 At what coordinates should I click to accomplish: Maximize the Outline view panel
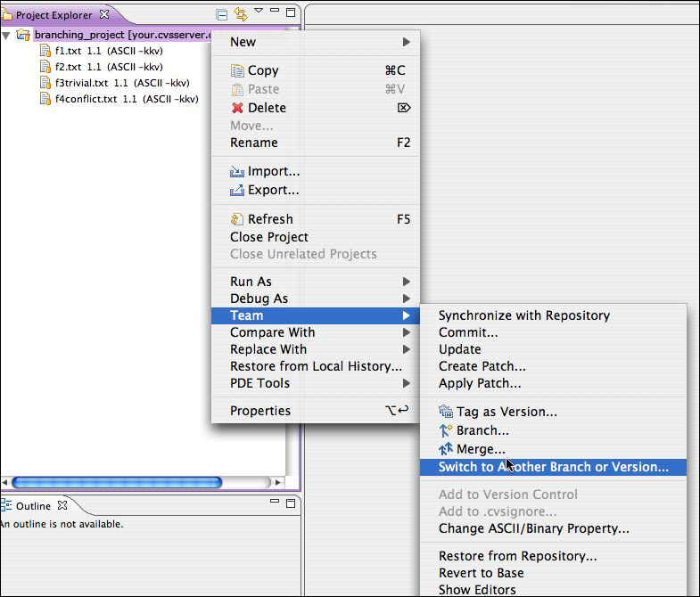(291, 505)
